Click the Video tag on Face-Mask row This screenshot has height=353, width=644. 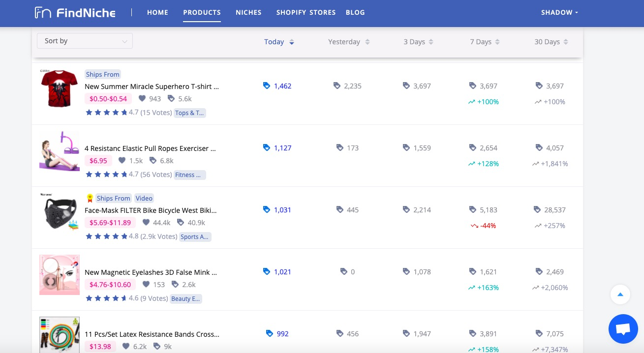[x=144, y=198]
